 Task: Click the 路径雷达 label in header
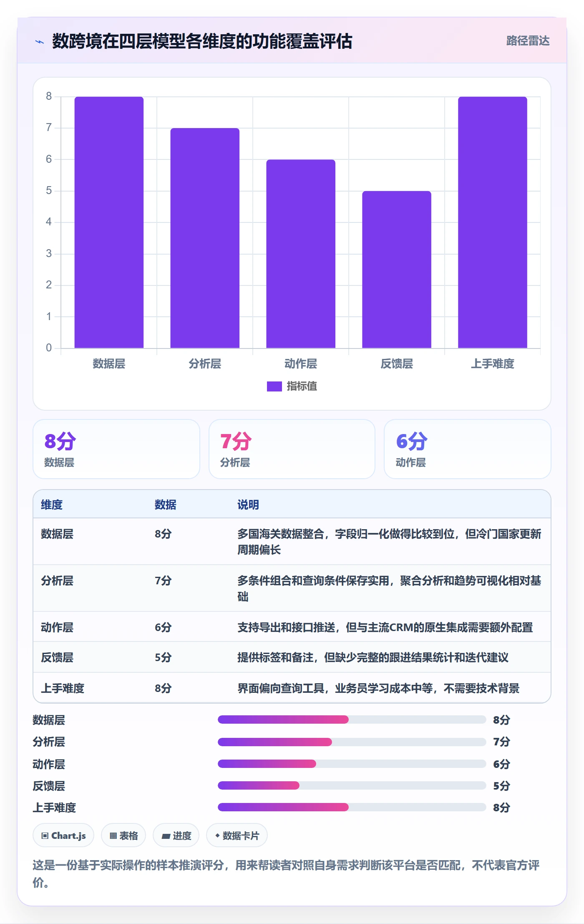528,41
